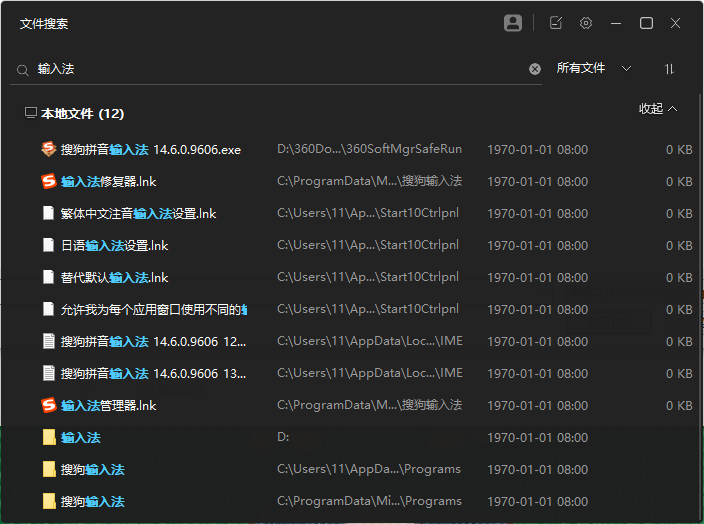Screen dimensions: 704x524
Task: Click the icon of 输入法修复器.lnk
Action: (x=48, y=181)
